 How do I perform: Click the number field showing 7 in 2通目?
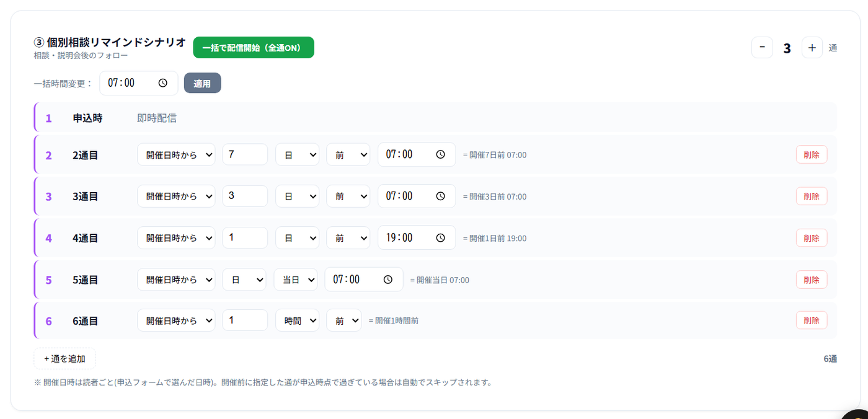tap(245, 154)
